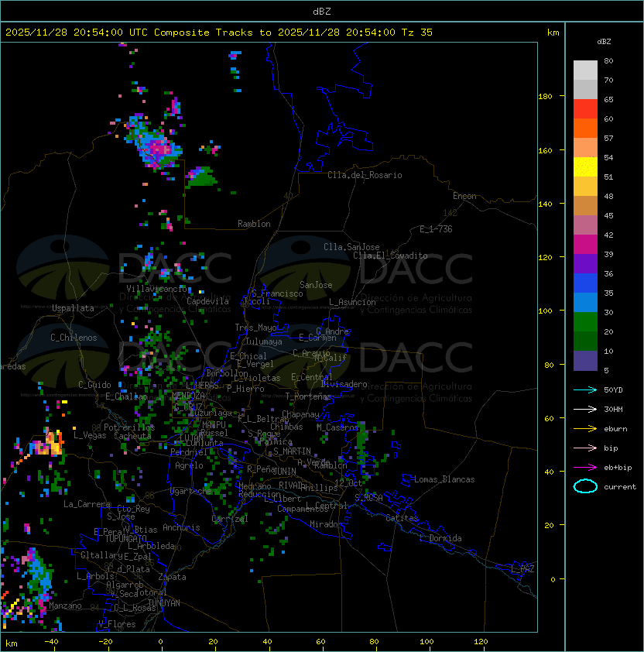644x652 pixels.
Task: Click the 'Potrerillos' map label
Action: (x=129, y=427)
